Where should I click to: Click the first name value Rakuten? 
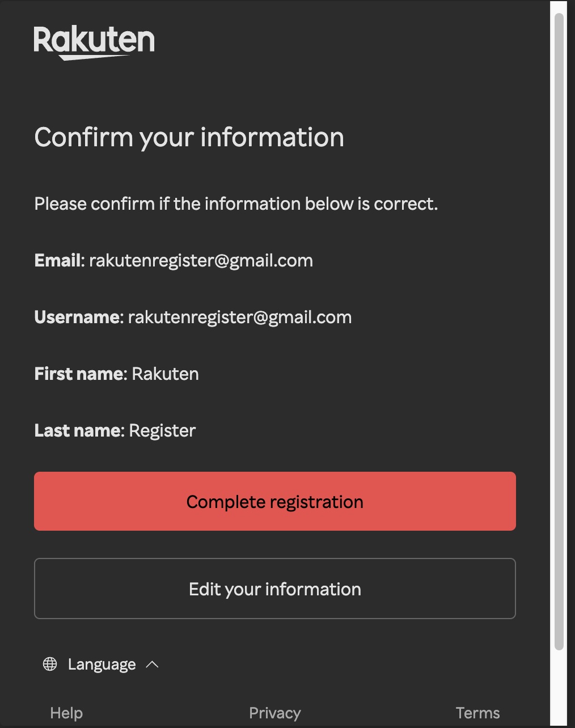click(165, 374)
